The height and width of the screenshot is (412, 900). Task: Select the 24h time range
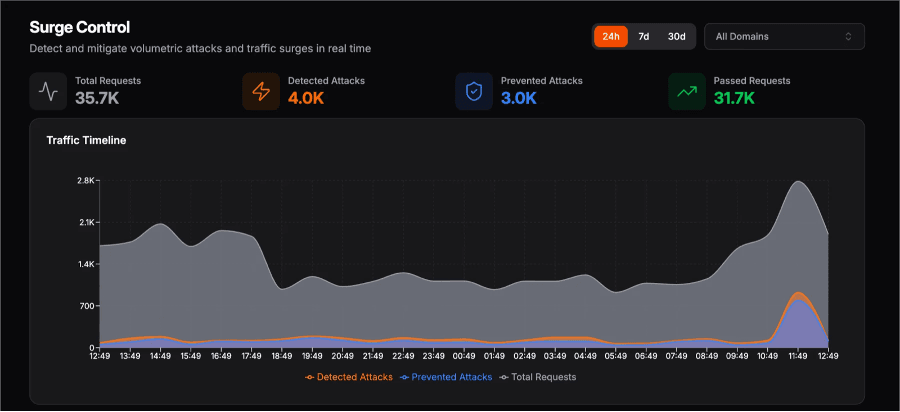point(611,37)
